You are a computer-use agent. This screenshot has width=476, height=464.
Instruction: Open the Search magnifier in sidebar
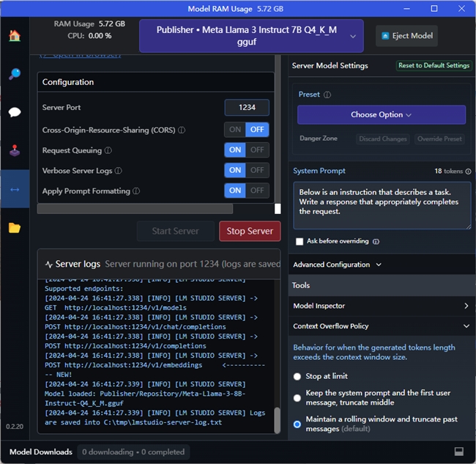[x=15, y=74]
